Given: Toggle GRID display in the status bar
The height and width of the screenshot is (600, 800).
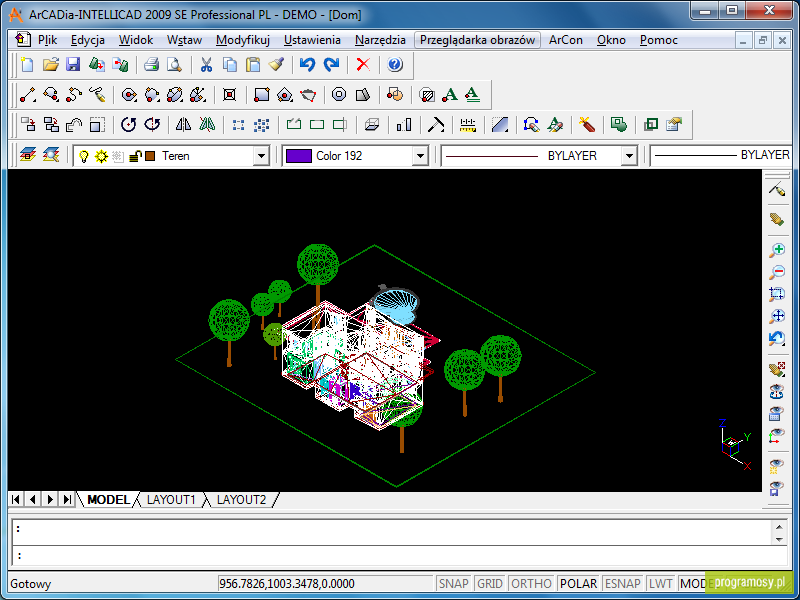Looking at the screenshot, I should point(490,584).
